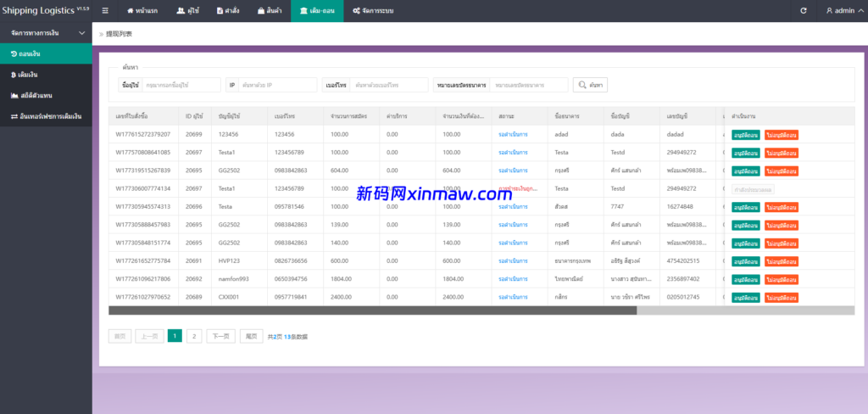This screenshot has width=868, height=414.
Task: Open สถิติตัวแทน agent statistics in sidebar
Action: pos(46,95)
